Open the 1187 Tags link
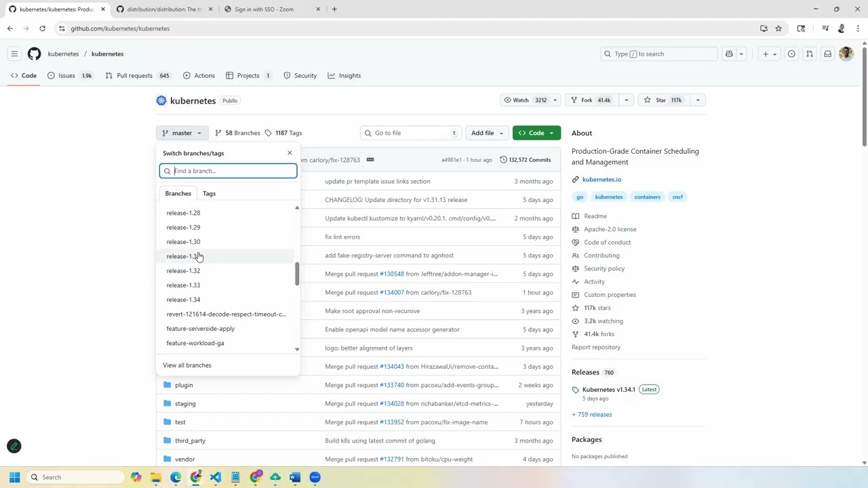Image resolution: width=868 pixels, height=488 pixels. (283, 133)
